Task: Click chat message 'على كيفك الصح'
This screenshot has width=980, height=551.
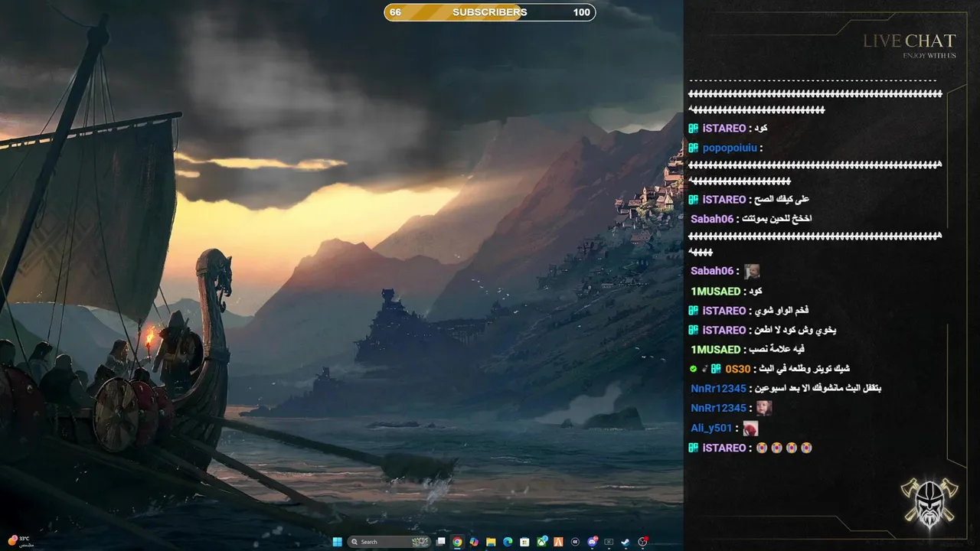Action: pyautogui.click(x=783, y=199)
